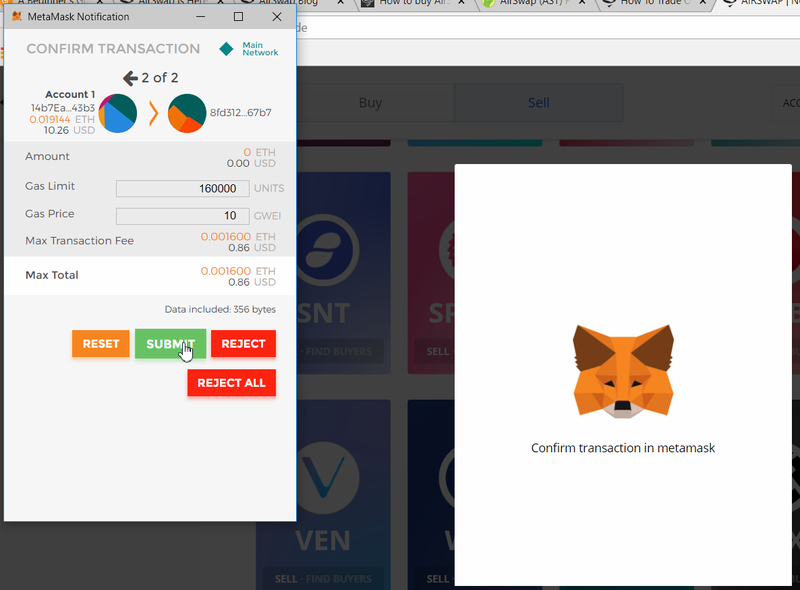Click the MetaMask fox logo in modal

pos(623,372)
